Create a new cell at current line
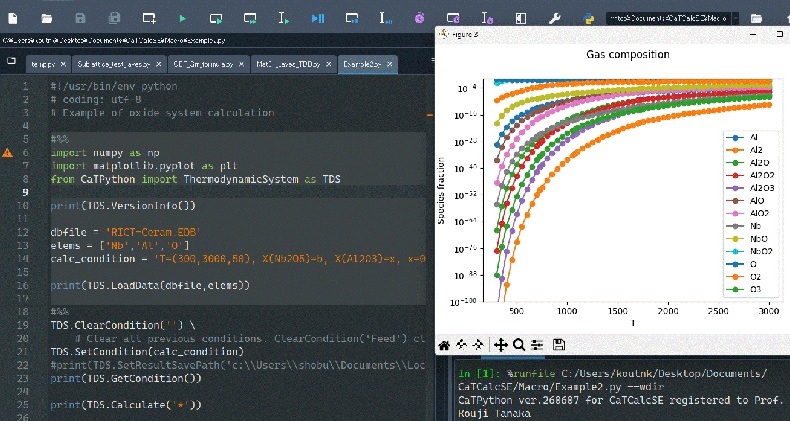This screenshot has height=421, width=790. (149, 19)
